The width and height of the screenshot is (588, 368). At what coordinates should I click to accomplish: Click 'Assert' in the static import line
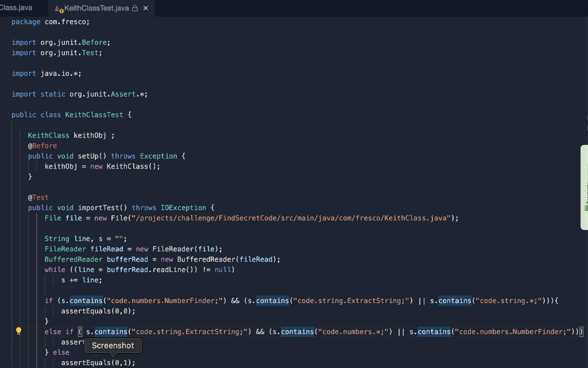pos(123,94)
